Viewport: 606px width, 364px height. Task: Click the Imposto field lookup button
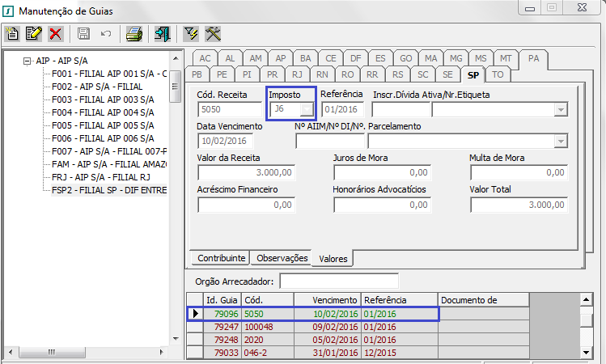point(306,109)
